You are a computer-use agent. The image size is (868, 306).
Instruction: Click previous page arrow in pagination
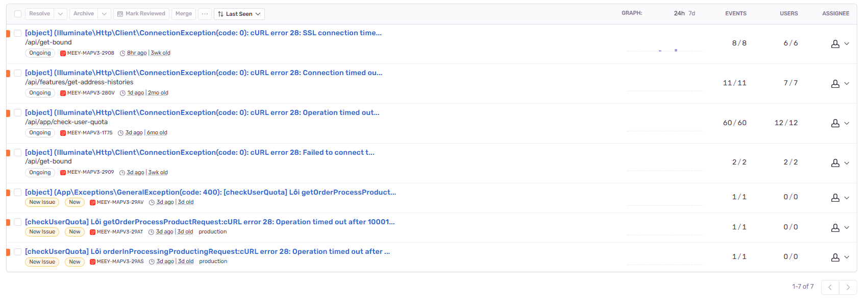pos(830,287)
